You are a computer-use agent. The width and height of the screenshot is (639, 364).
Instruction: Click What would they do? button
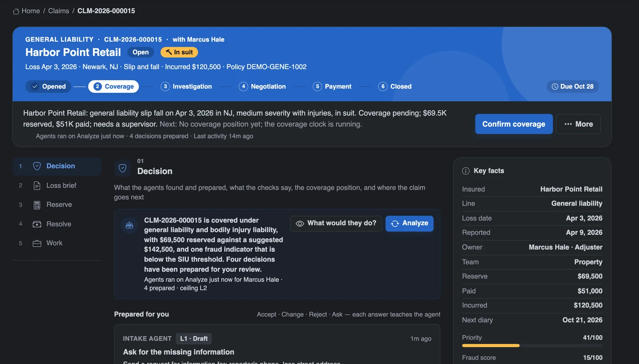point(336,224)
